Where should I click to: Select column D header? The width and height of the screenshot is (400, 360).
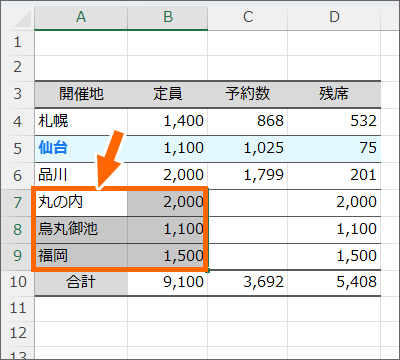(x=334, y=17)
